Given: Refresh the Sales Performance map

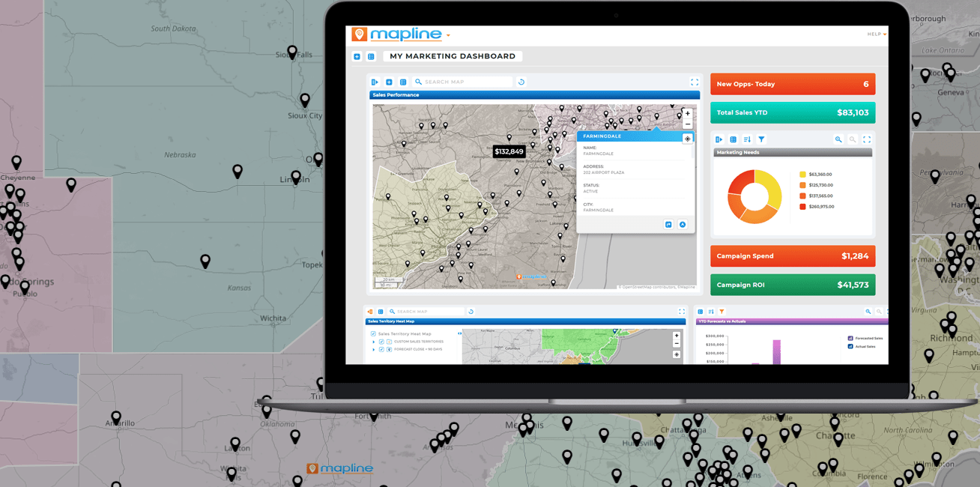Looking at the screenshot, I should pos(521,82).
